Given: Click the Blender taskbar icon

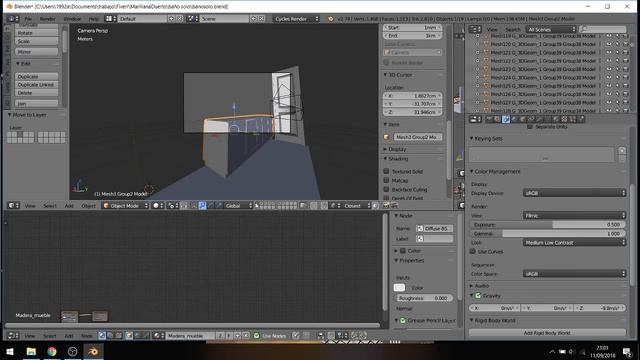Looking at the screenshot, I should click(93, 351).
